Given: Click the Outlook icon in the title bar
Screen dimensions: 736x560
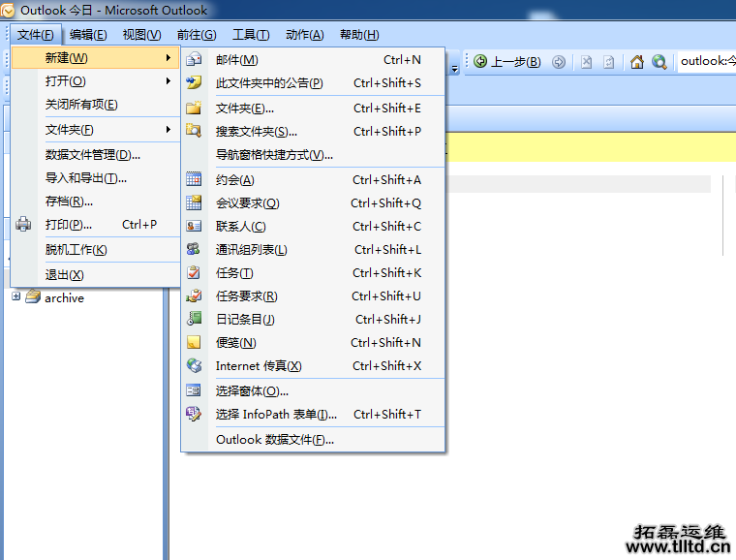Looking at the screenshot, I should [x=8, y=10].
